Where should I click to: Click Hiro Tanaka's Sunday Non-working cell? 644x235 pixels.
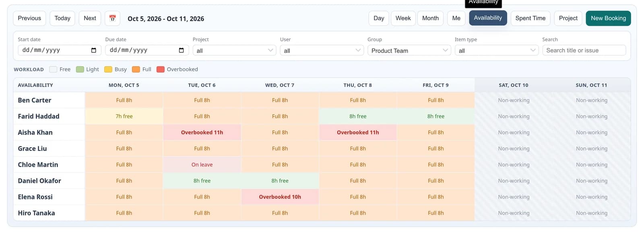591,213
